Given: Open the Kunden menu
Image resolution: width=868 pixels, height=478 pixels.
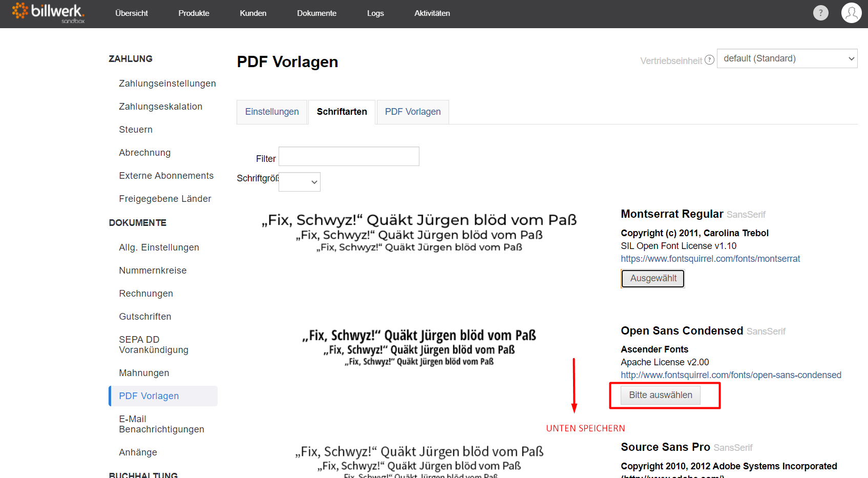Looking at the screenshot, I should tap(253, 13).
